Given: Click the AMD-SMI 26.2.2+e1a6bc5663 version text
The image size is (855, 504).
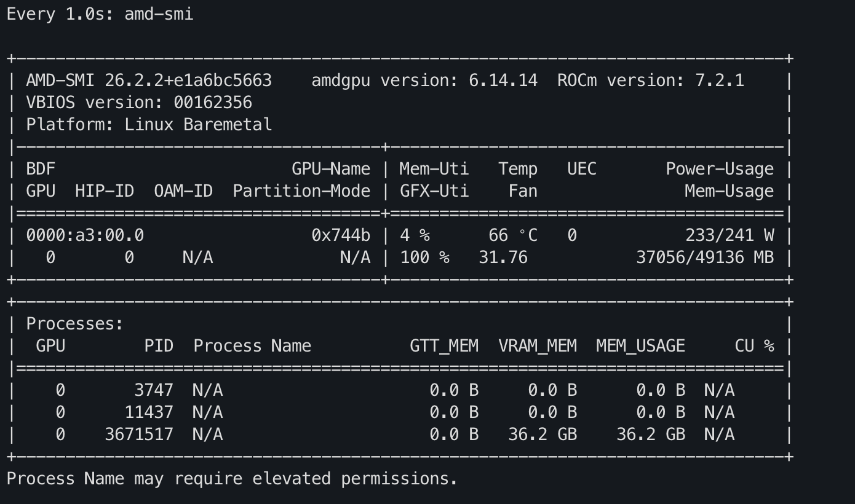Looking at the screenshot, I should [x=149, y=81].
